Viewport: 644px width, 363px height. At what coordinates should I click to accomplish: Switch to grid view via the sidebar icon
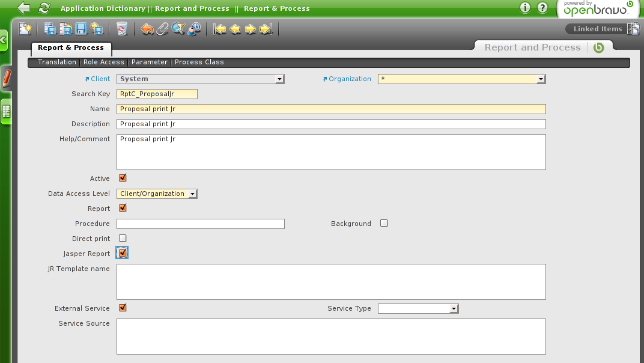tap(6, 111)
